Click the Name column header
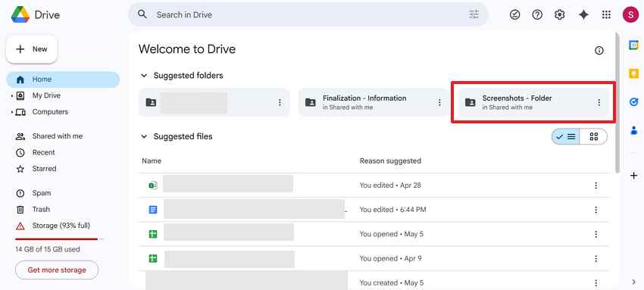644x290 pixels. (x=152, y=161)
